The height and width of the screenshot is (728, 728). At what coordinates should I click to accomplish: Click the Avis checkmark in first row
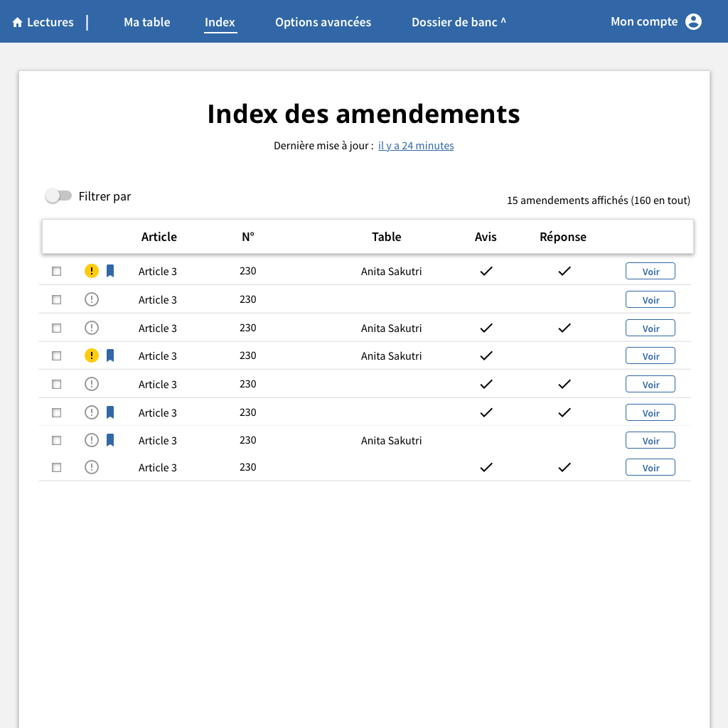(x=486, y=271)
